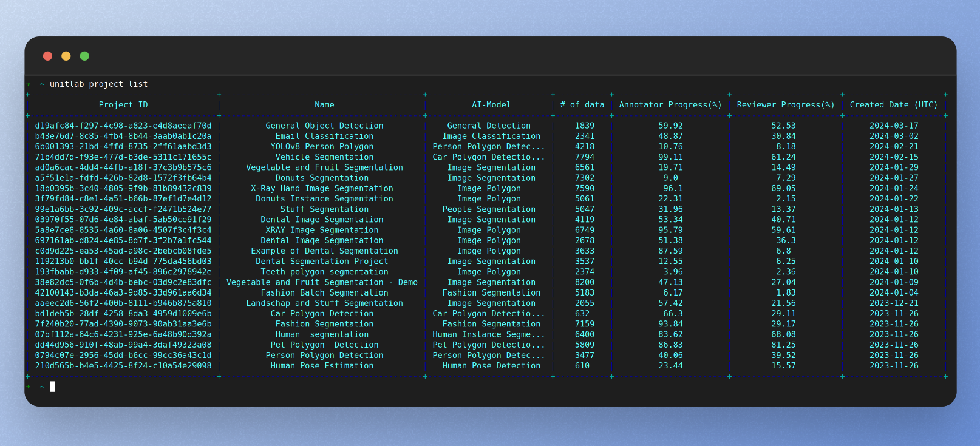Click the terminal cursor at the bottom prompt
980x446 pixels.
52,387
